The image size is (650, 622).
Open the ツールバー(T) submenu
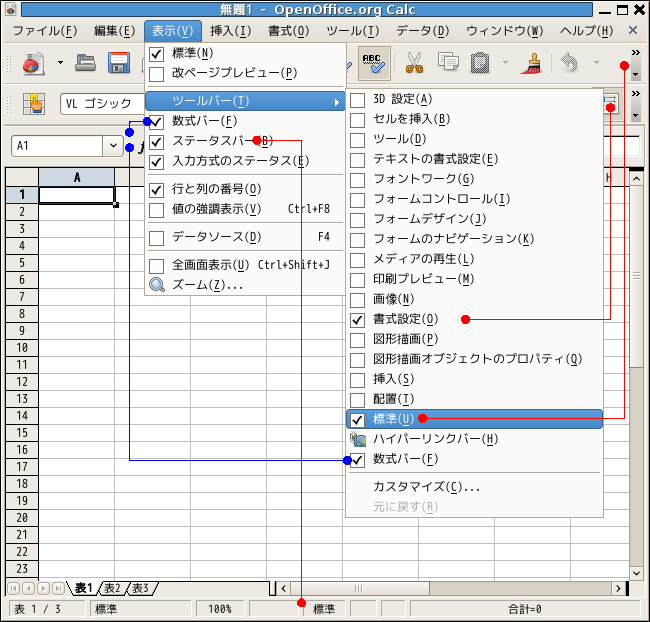pos(245,101)
